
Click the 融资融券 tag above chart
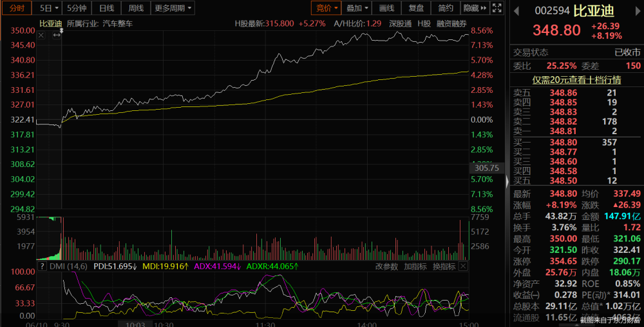tap(451, 23)
